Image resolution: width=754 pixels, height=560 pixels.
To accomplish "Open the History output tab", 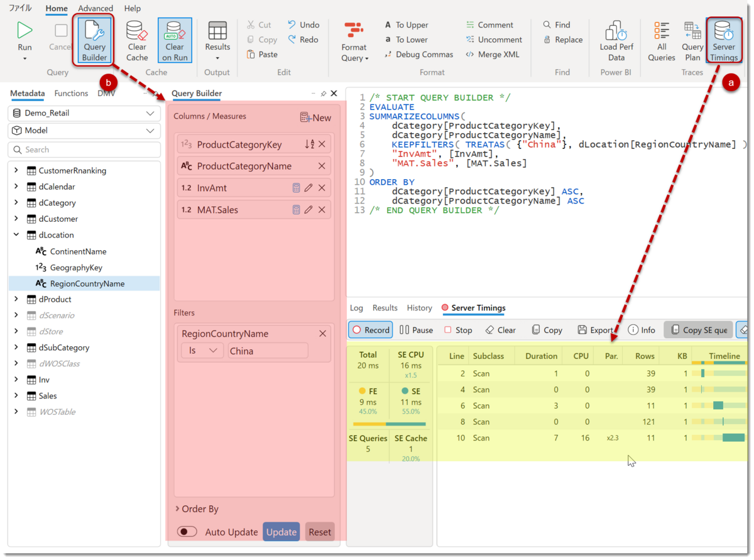I will (x=420, y=308).
